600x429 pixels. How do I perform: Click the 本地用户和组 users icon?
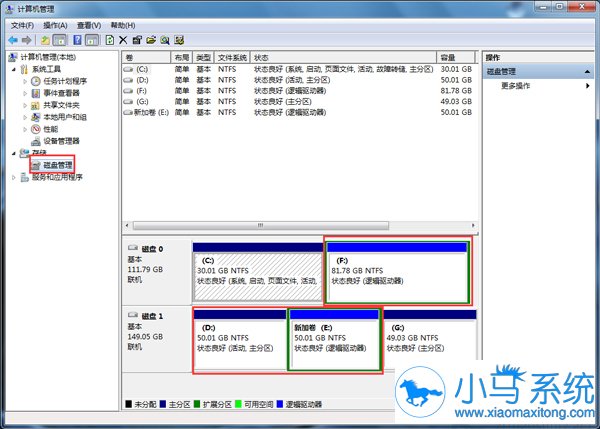[36, 117]
